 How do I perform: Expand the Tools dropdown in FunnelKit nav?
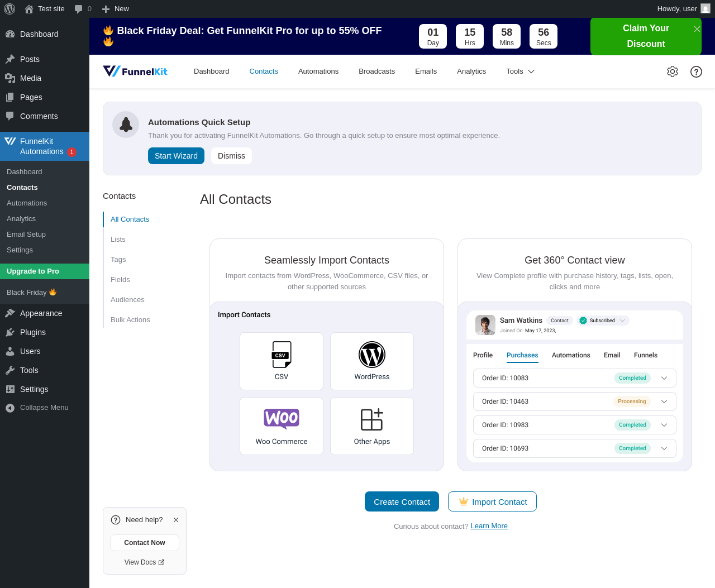[520, 71]
